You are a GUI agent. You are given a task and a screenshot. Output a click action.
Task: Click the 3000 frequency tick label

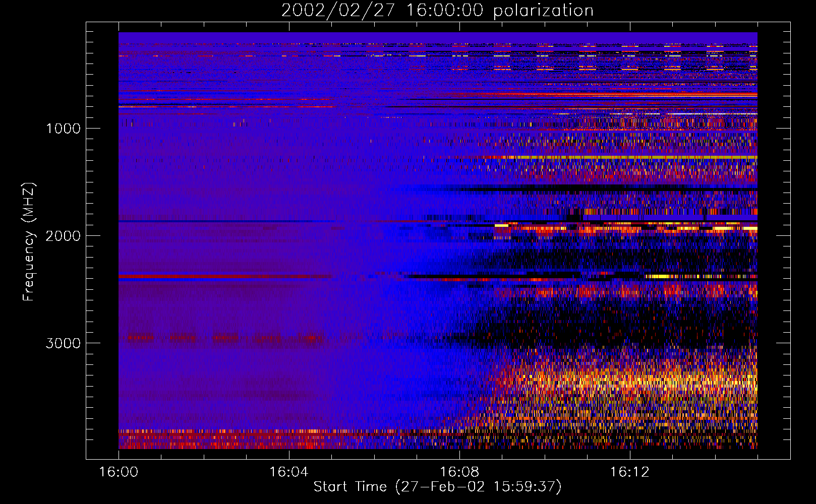[x=63, y=343]
